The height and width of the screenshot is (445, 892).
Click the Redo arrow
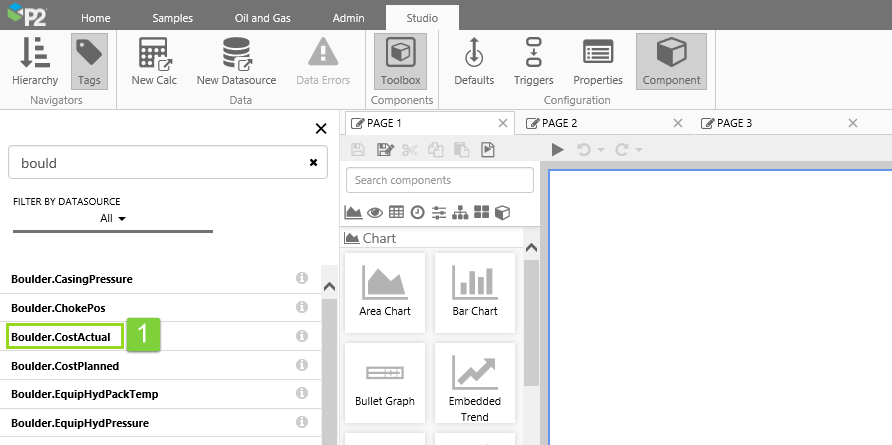[x=622, y=150]
